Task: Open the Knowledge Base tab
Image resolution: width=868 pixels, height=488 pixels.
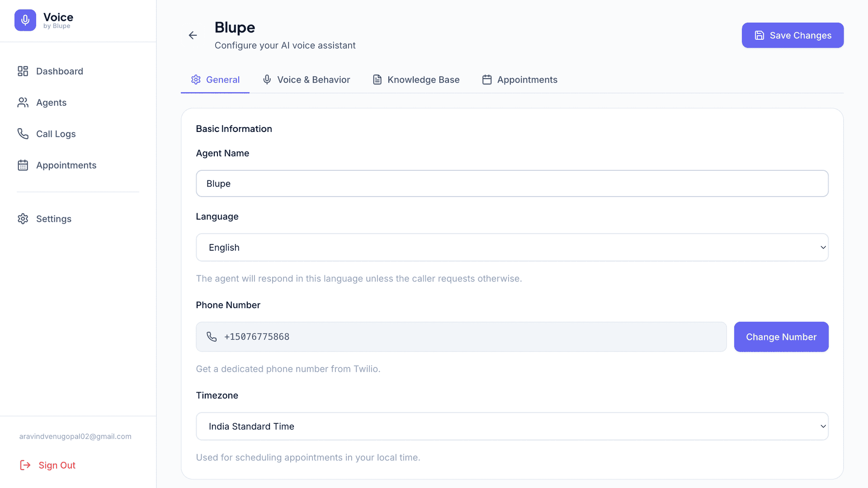Action: click(x=415, y=80)
